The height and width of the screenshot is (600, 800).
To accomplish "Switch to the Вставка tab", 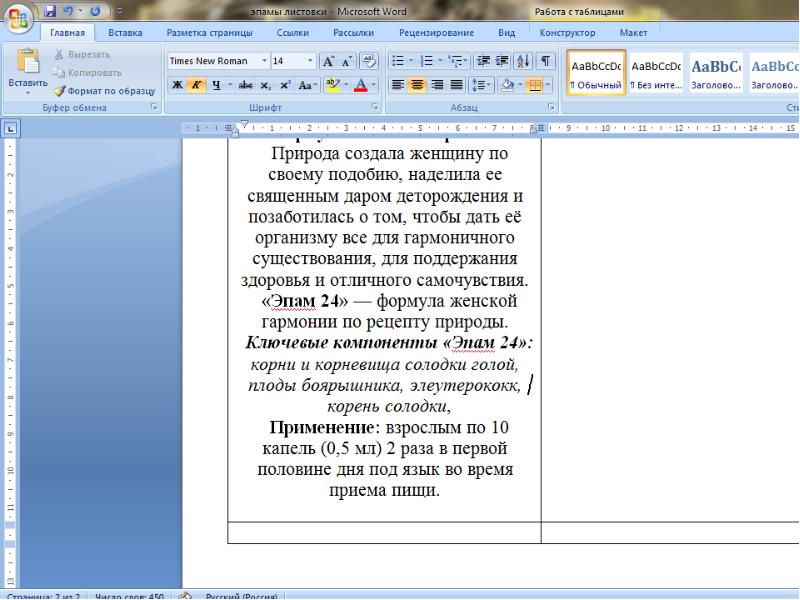I will click(x=125, y=33).
